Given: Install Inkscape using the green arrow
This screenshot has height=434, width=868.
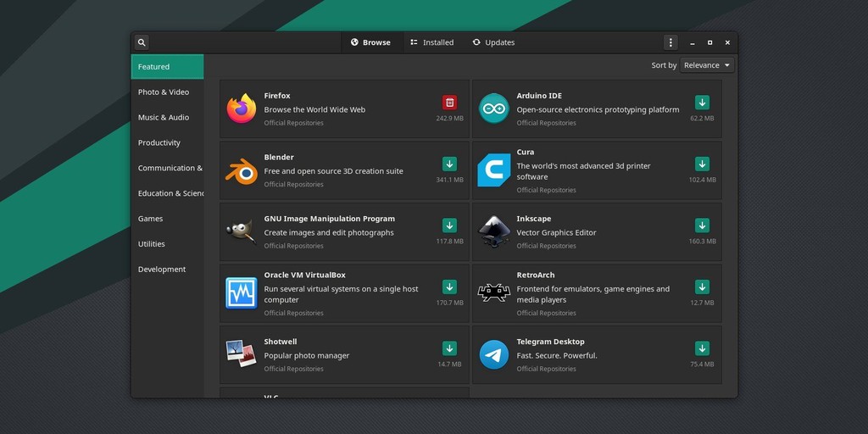Looking at the screenshot, I should (x=702, y=225).
